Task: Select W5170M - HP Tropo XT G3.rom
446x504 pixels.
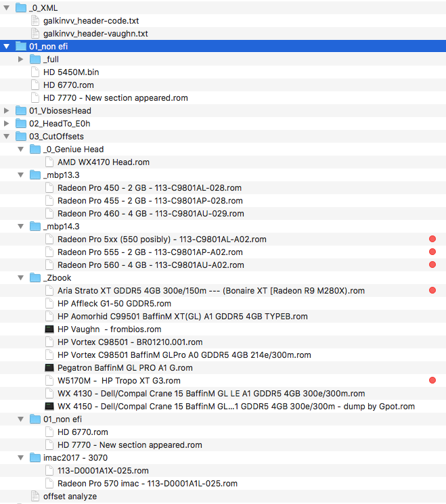Action: (118, 381)
